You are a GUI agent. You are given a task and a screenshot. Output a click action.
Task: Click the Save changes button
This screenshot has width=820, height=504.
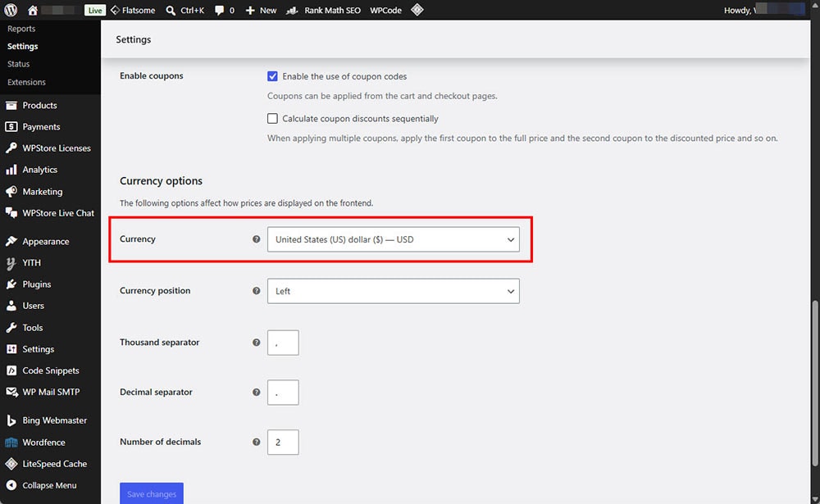tap(152, 493)
